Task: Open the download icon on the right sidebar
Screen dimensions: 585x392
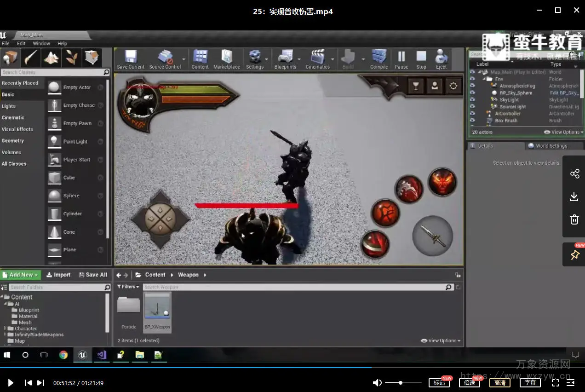Action: pos(574,197)
